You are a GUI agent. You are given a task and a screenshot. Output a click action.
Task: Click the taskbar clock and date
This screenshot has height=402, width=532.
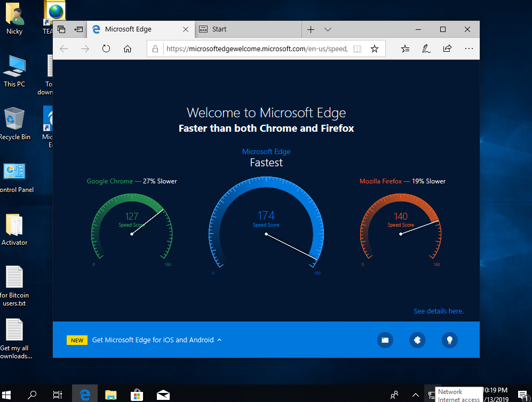(x=496, y=395)
